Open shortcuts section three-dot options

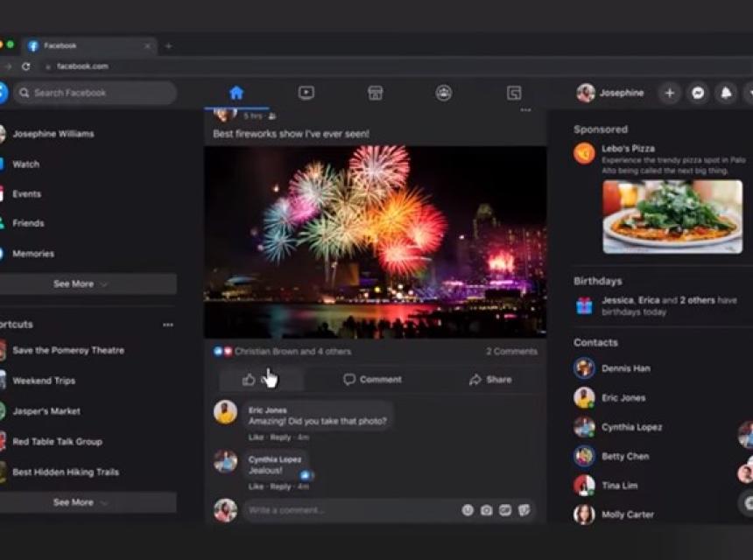[168, 325]
